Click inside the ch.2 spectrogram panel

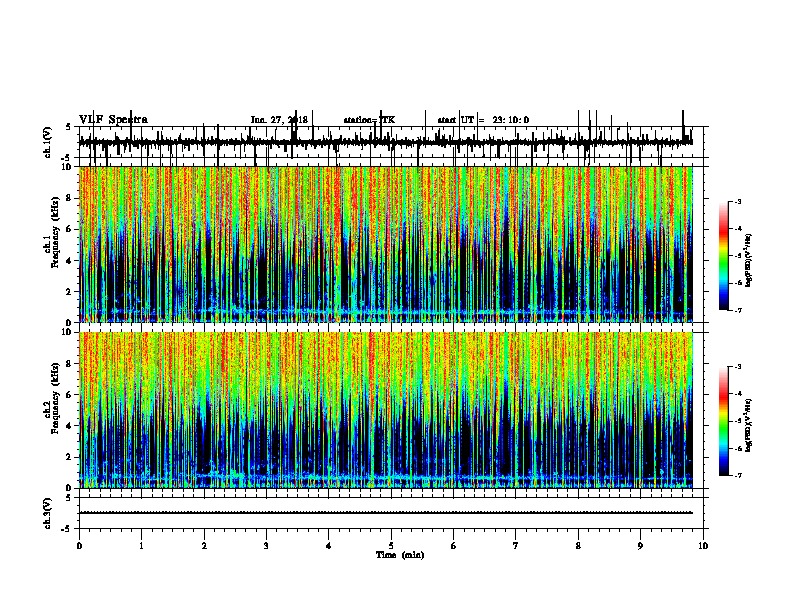coord(385,410)
